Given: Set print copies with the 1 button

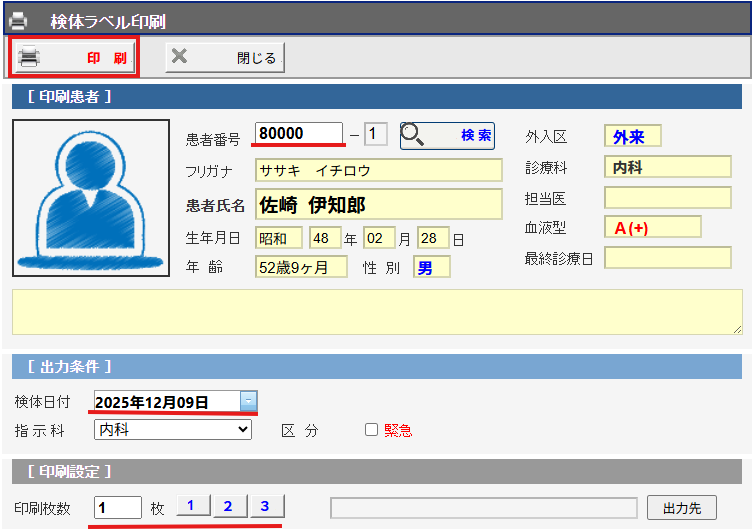Looking at the screenshot, I should pyautogui.click(x=193, y=506).
